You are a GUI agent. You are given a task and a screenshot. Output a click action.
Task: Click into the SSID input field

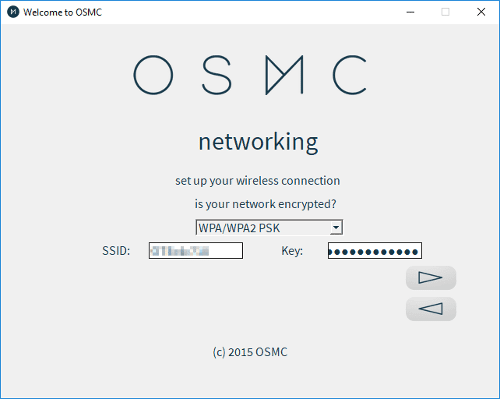196,251
